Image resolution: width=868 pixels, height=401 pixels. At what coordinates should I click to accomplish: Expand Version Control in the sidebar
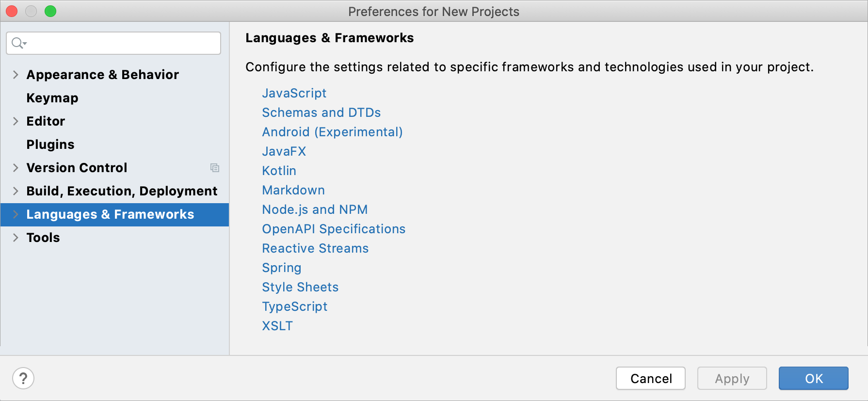[16, 168]
